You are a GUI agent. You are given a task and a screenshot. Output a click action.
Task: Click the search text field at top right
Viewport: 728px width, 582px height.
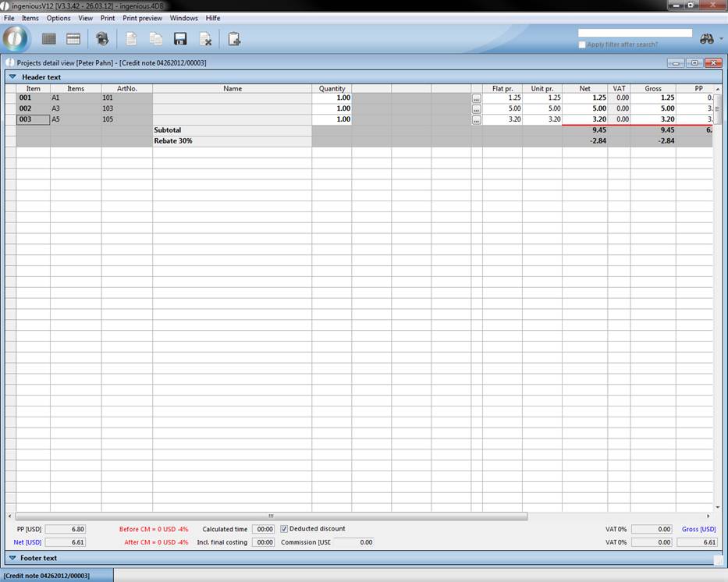coord(634,34)
